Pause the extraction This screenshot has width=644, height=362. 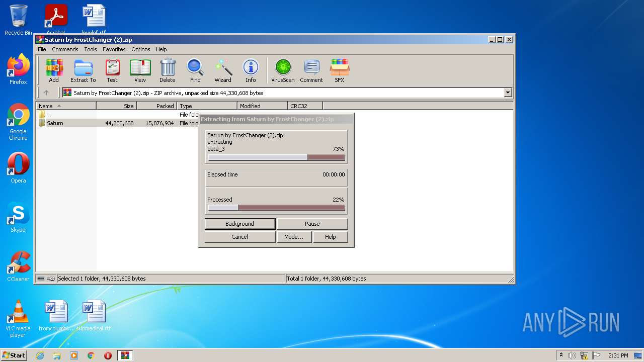pyautogui.click(x=312, y=224)
